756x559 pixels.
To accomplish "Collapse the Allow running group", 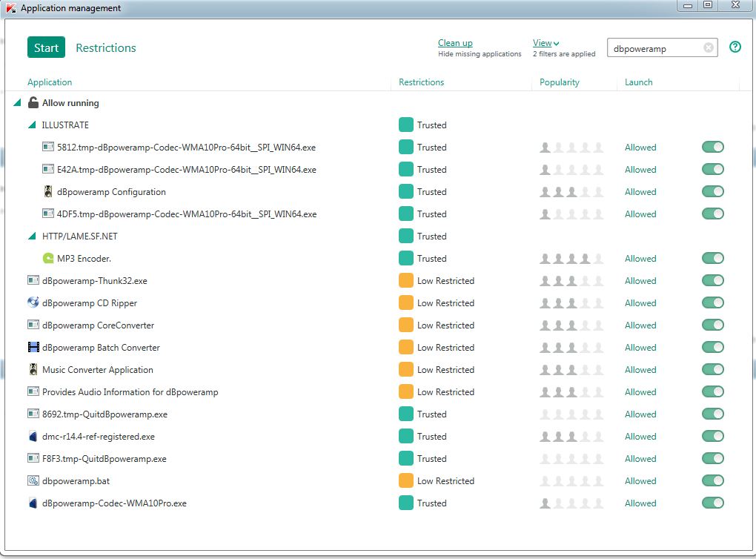I will (17, 103).
